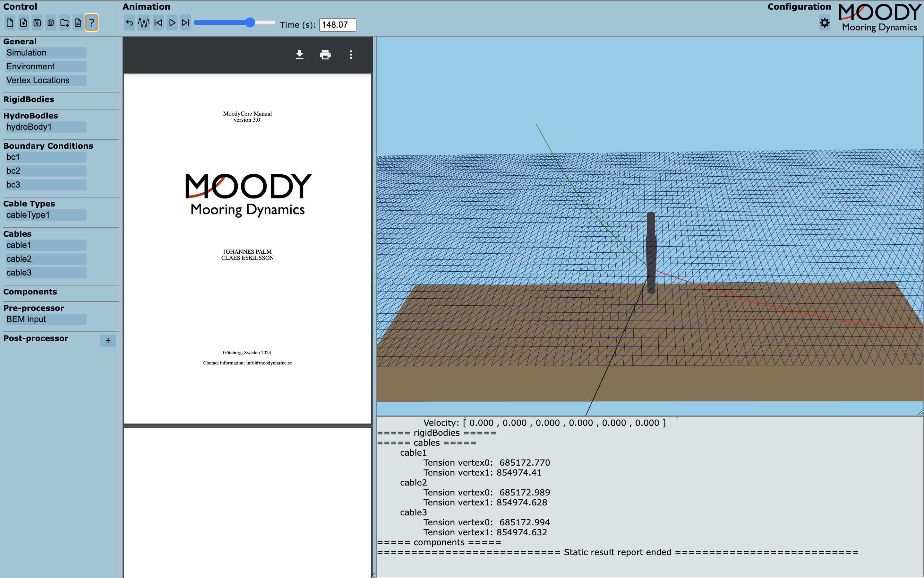This screenshot has height=578, width=924.
Task: Click the animation time slider
Action: point(235,22)
